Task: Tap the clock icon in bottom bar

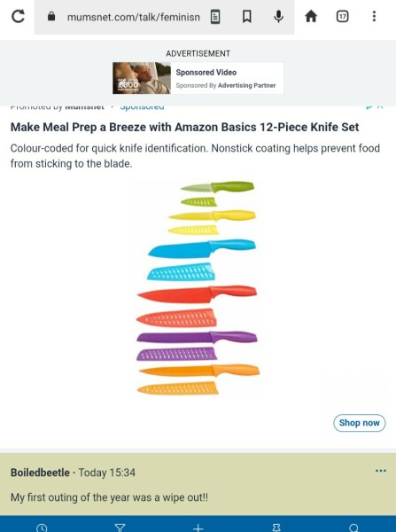Action: 42,528
